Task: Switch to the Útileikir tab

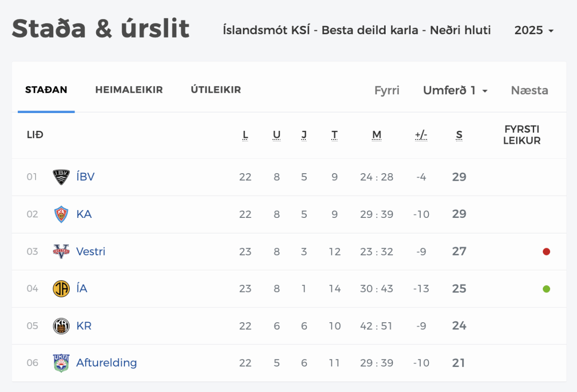Action: (x=216, y=90)
